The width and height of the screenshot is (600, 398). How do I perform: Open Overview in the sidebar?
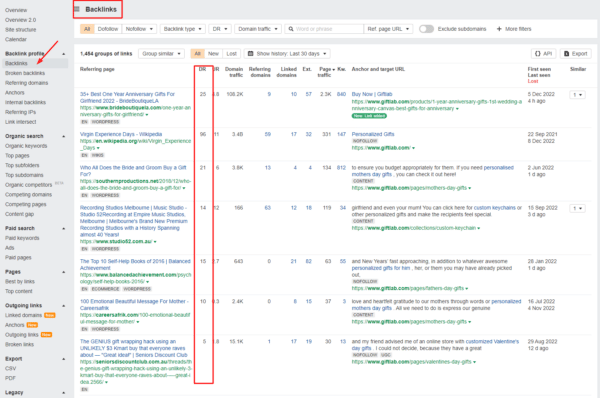(16, 10)
